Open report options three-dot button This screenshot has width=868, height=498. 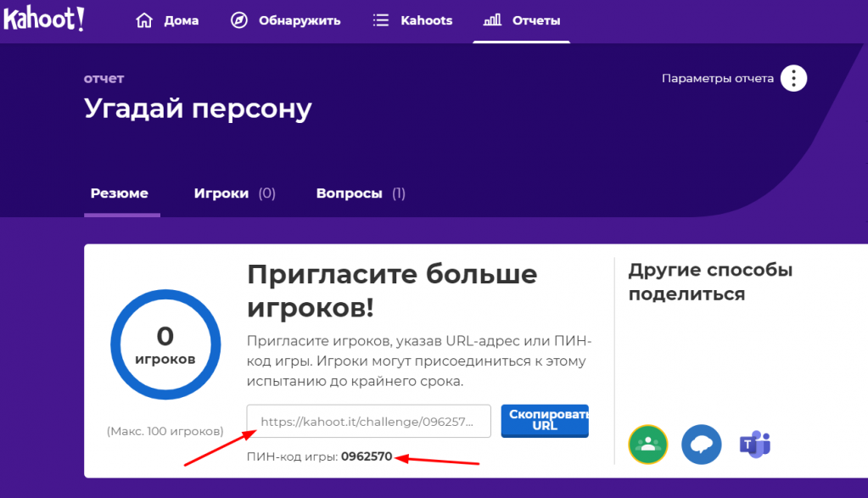[x=793, y=79]
